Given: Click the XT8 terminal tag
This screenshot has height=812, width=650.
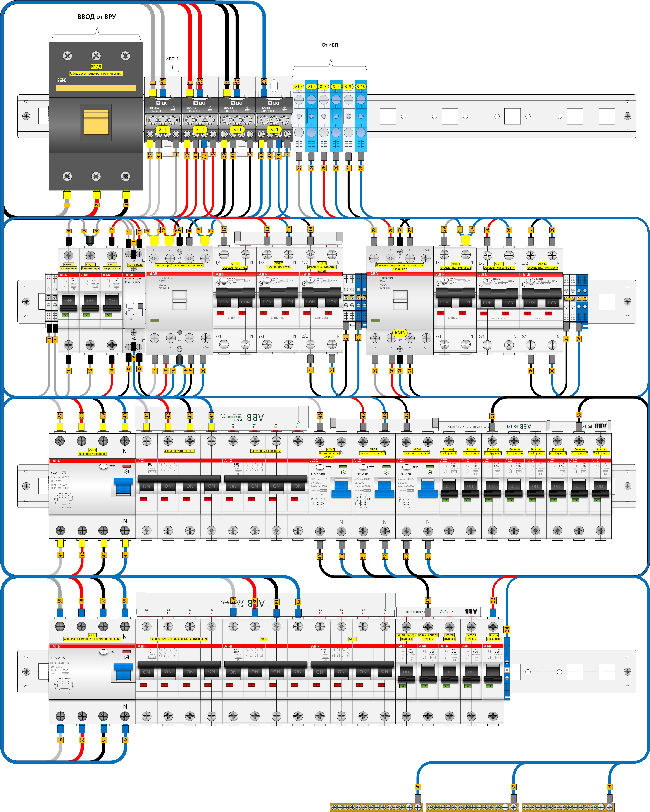Looking at the screenshot, I should [336, 86].
